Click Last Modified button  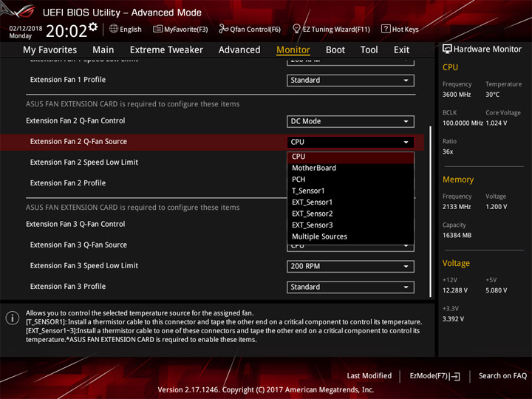click(369, 376)
